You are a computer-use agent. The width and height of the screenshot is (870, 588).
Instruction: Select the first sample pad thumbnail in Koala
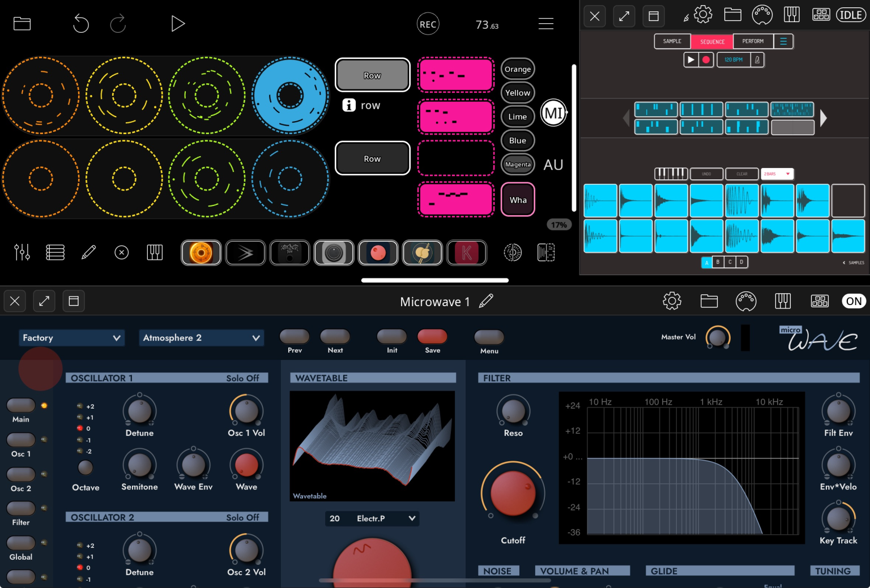coord(600,200)
